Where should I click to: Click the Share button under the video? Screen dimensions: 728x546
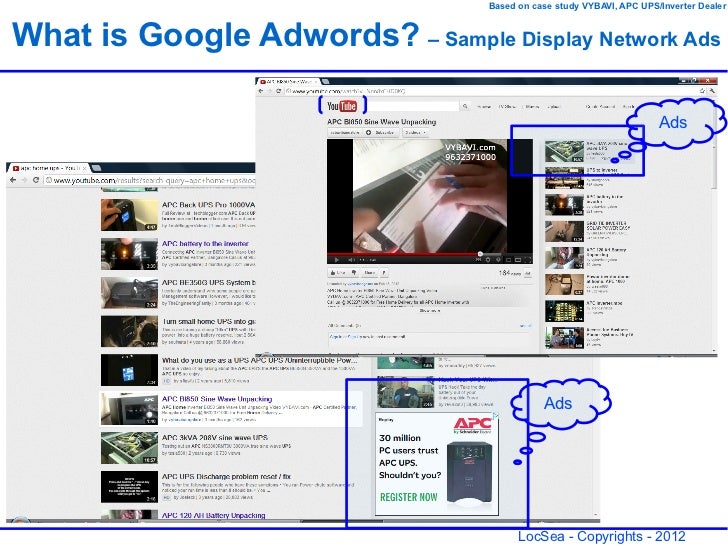pos(370,273)
